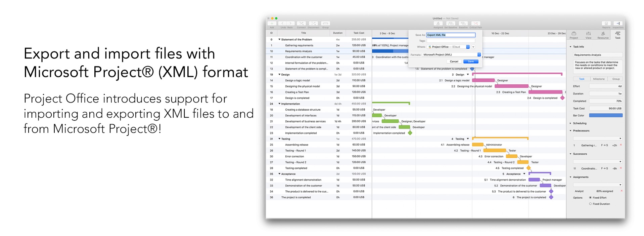Select the Task type segment
This screenshot has width=644, height=236.
coord(582,79)
